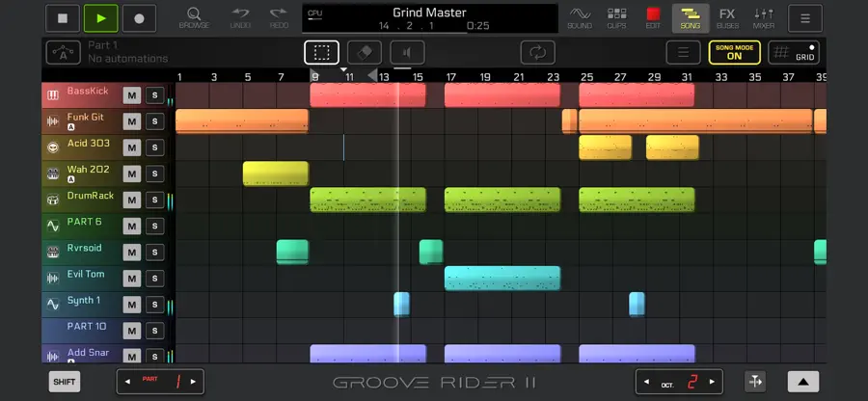
Task: Mute the Funk Git track
Action: [x=132, y=121]
